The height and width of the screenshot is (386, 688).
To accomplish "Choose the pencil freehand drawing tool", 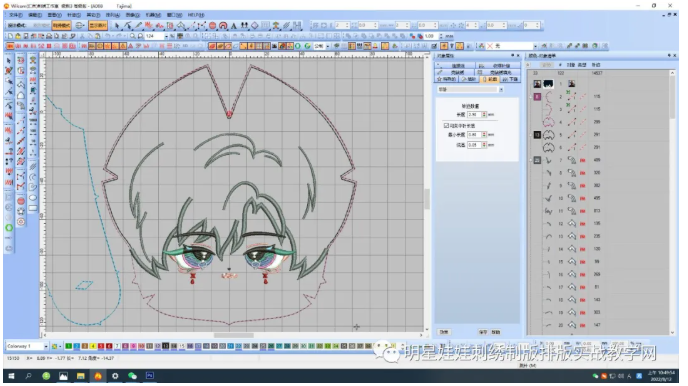I will pos(138,26).
